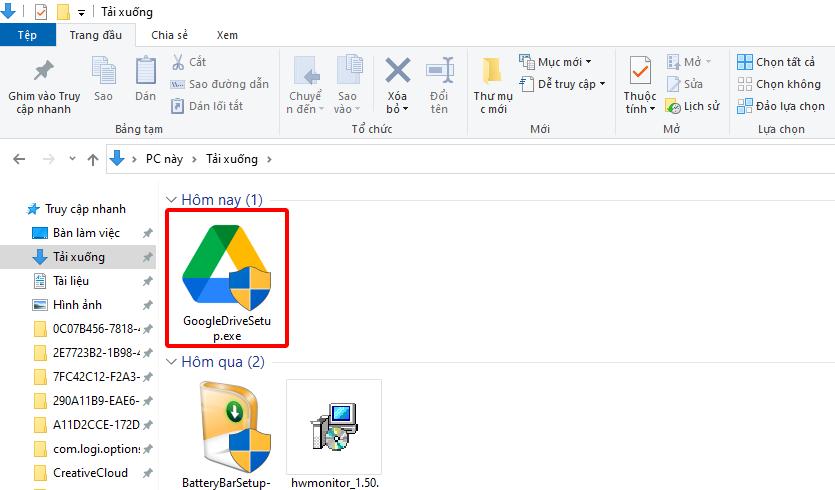Click Chọn không (Select none)
This screenshot has width=835, height=490.
point(779,84)
